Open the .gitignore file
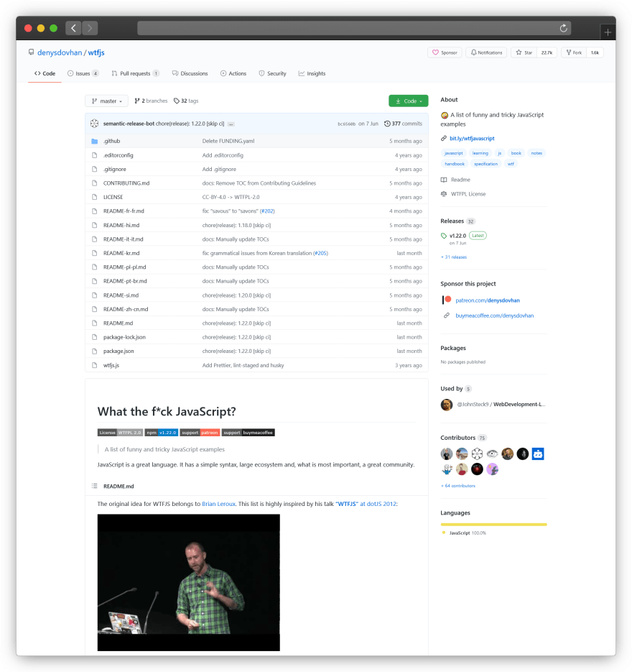The image size is (632, 672). 115,170
